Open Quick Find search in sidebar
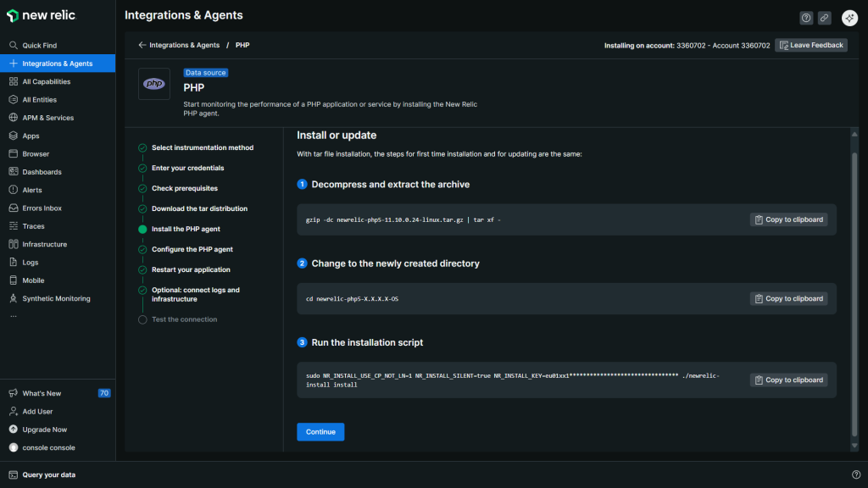Screen dimensions: 868x488 coord(39,46)
